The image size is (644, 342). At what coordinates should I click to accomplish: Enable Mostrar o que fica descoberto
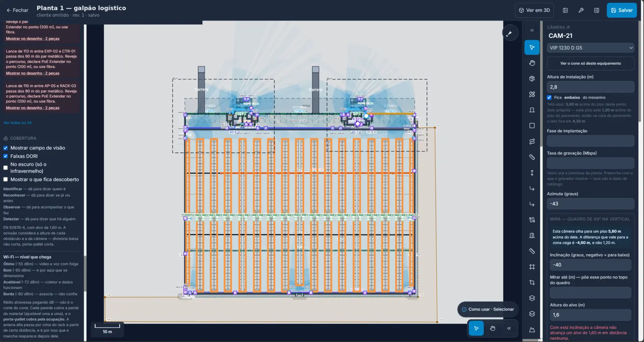click(x=6, y=179)
